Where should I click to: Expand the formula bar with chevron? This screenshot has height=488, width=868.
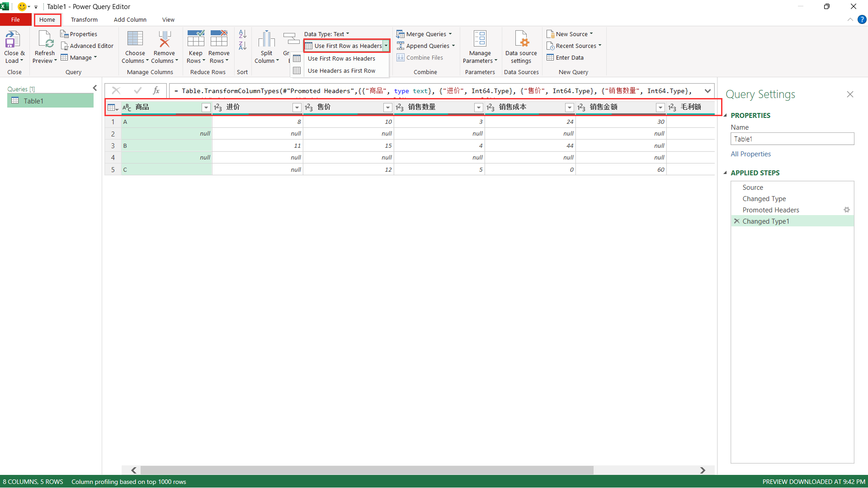[708, 91]
